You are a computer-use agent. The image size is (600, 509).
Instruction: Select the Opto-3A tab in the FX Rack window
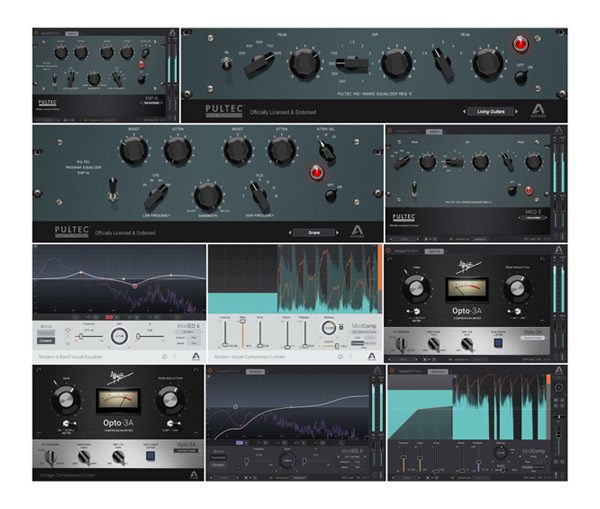pyautogui.click(x=434, y=251)
